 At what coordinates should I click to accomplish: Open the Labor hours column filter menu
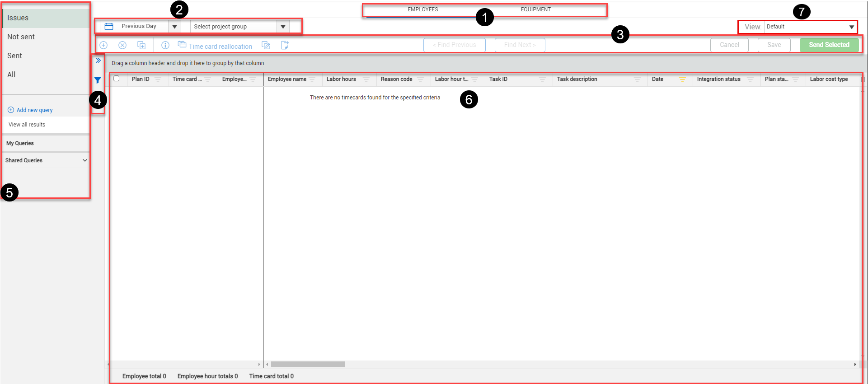(x=366, y=80)
